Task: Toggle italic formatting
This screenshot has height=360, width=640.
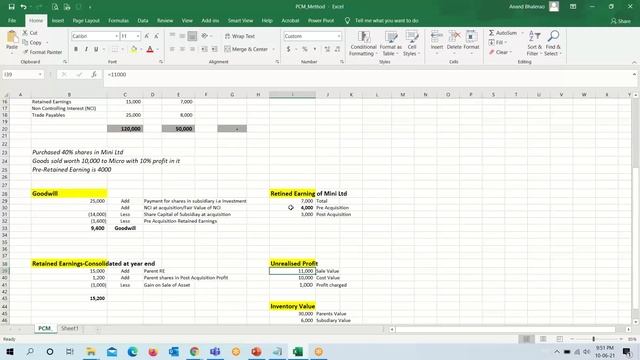Action: [x=86, y=49]
